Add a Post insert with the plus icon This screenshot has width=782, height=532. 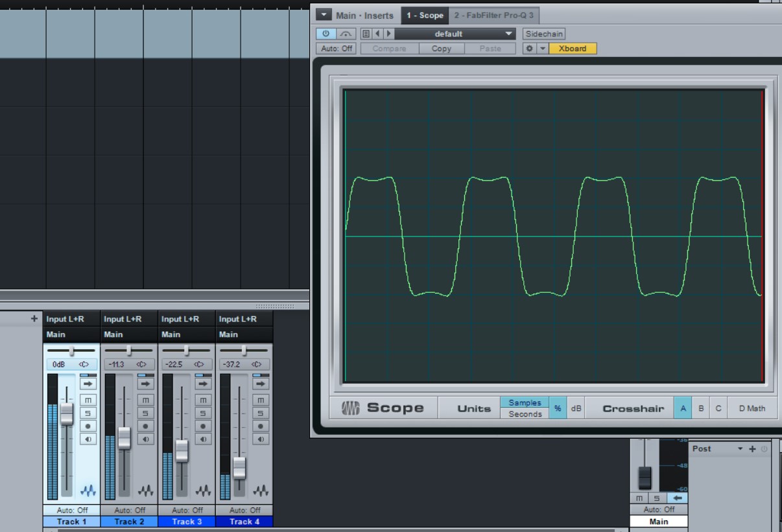point(753,448)
